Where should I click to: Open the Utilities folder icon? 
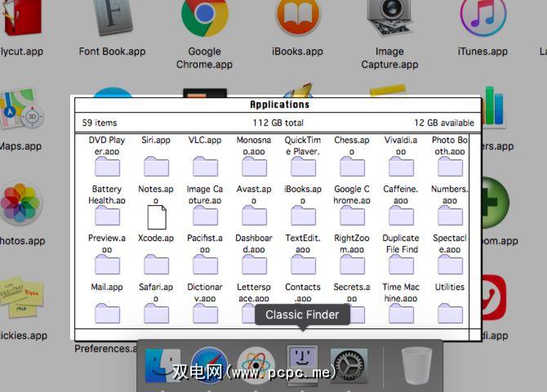click(x=451, y=313)
